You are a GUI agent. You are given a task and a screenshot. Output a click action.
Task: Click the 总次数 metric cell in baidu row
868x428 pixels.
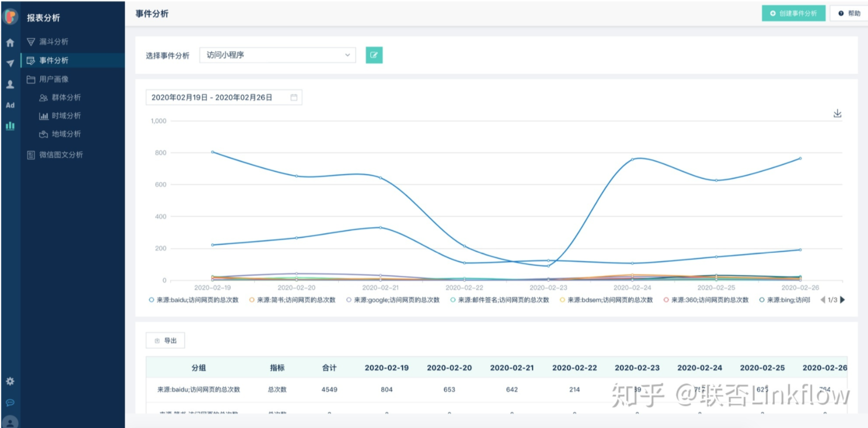[x=277, y=390]
